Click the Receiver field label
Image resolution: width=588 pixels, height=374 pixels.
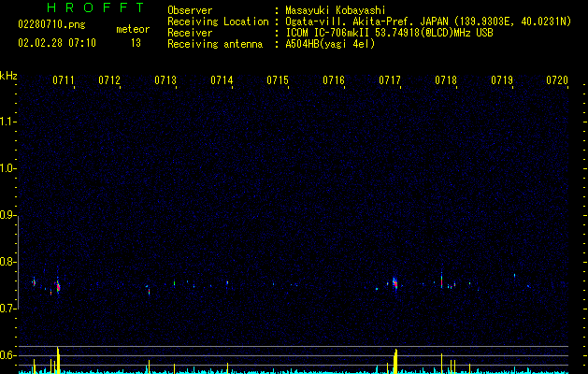click(x=190, y=33)
